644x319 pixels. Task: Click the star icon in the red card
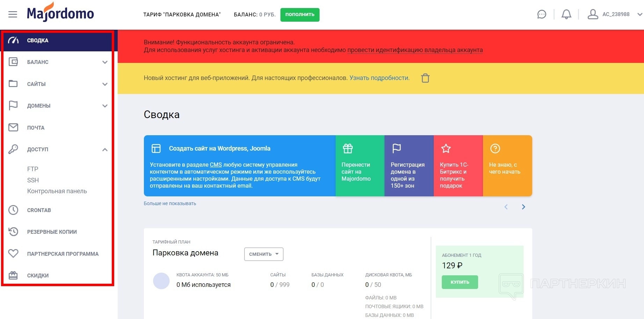click(446, 148)
